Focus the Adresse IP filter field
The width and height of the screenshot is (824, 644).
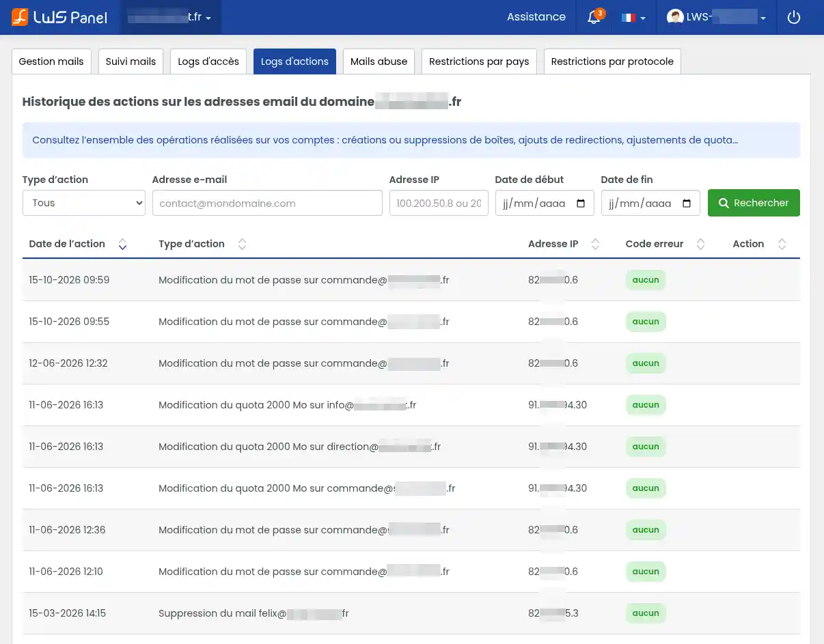click(x=439, y=203)
